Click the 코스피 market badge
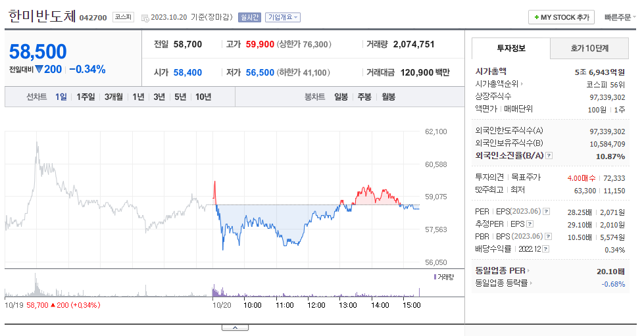The width and height of the screenshot is (644, 336). (x=123, y=17)
